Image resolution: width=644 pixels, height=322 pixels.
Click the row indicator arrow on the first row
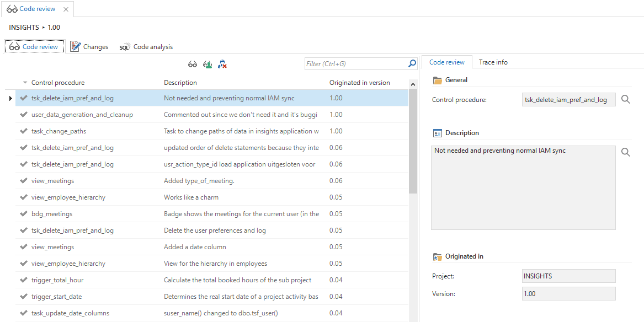tap(10, 98)
